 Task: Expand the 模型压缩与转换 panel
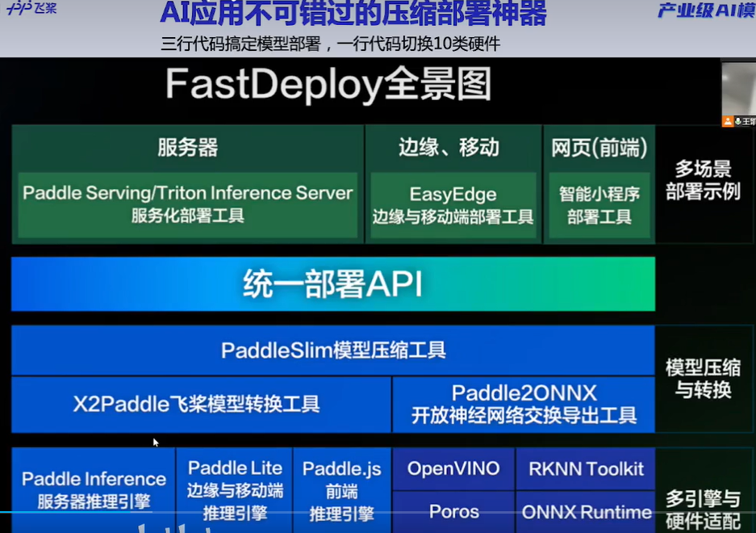coord(705,376)
